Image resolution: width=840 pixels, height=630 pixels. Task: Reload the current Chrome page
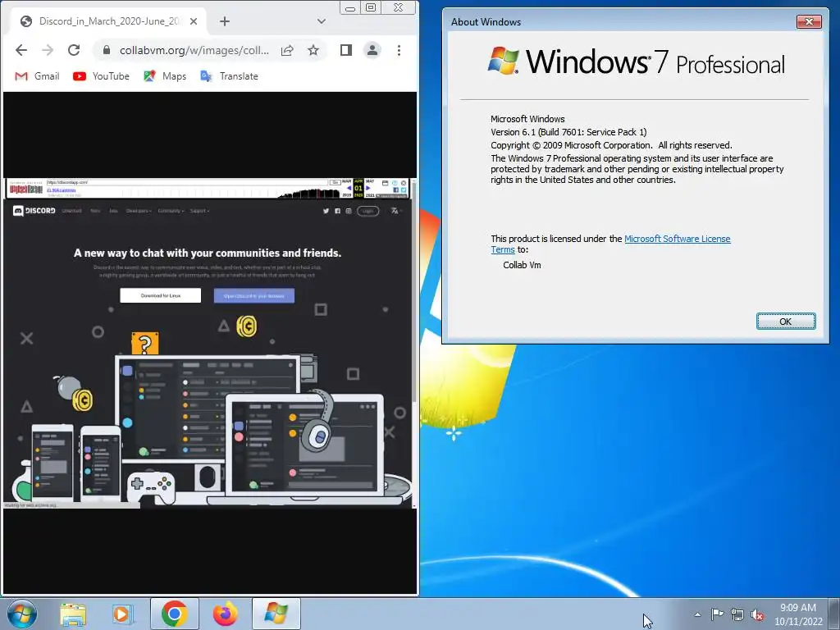[x=74, y=50]
